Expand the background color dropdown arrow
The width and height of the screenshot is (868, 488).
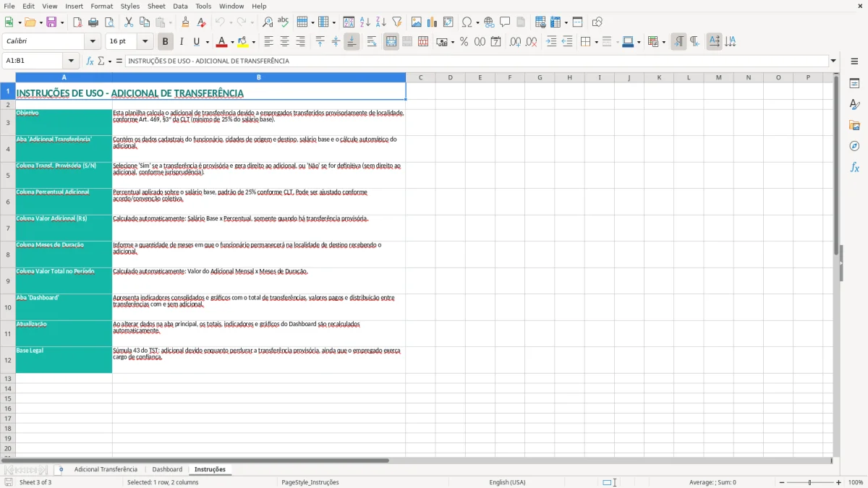pyautogui.click(x=253, y=42)
